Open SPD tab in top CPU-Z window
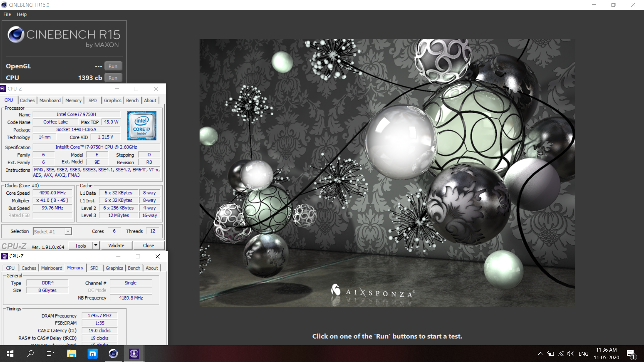 (93, 100)
